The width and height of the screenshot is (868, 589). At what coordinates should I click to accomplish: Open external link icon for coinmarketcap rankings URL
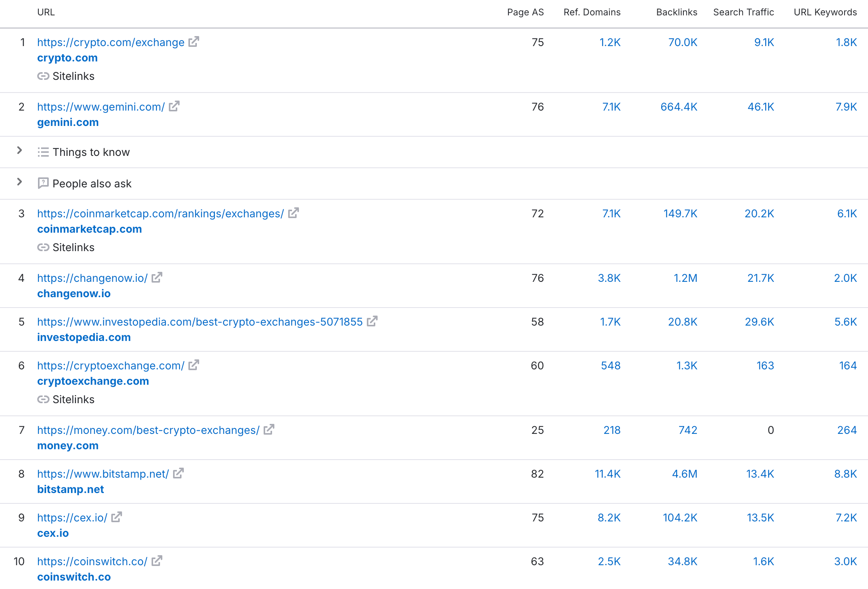294,213
